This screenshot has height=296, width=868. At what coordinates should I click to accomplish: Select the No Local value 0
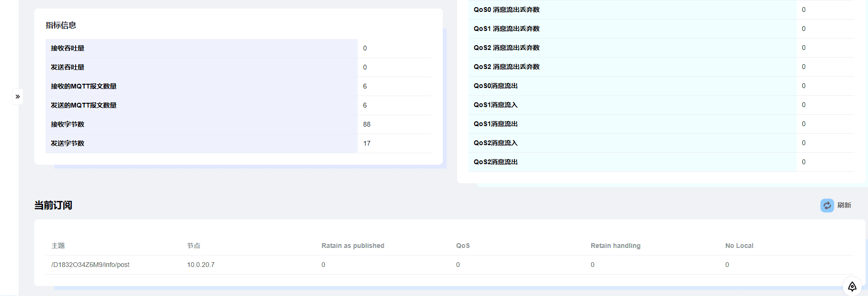pyautogui.click(x=727, y=265)
